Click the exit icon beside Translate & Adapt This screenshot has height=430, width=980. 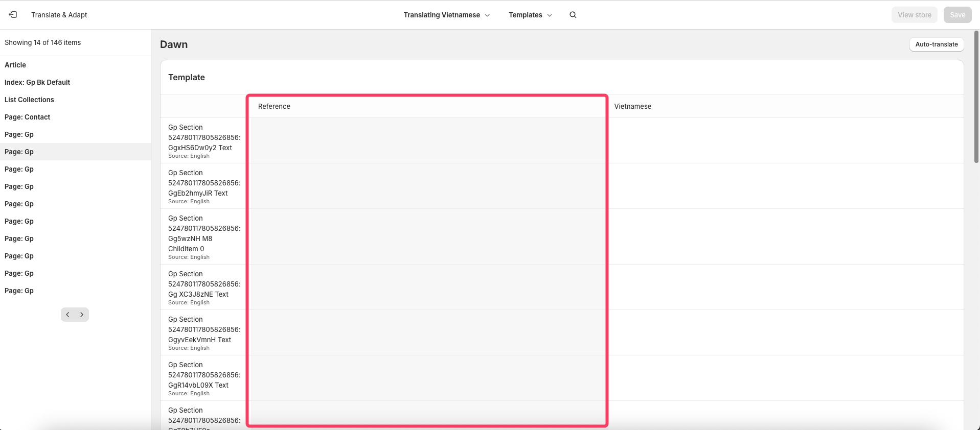pyautogui.click(x=13, y=15)
